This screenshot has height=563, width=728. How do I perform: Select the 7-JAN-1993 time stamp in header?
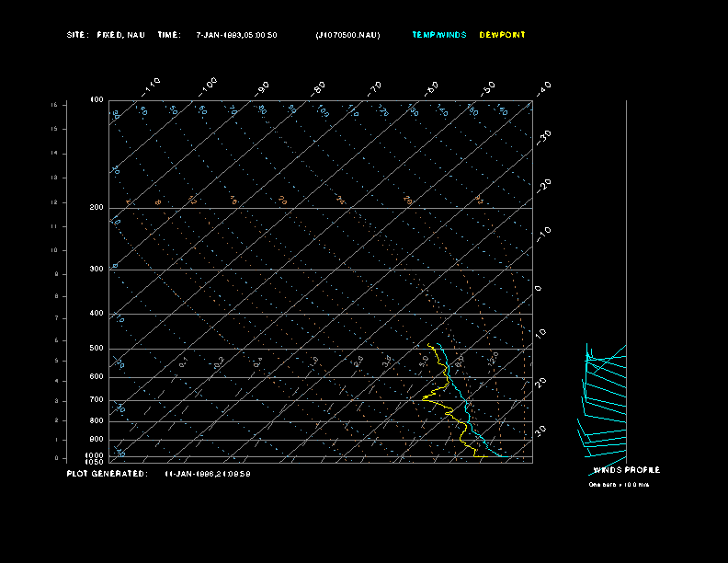click(x=237, y=35)
